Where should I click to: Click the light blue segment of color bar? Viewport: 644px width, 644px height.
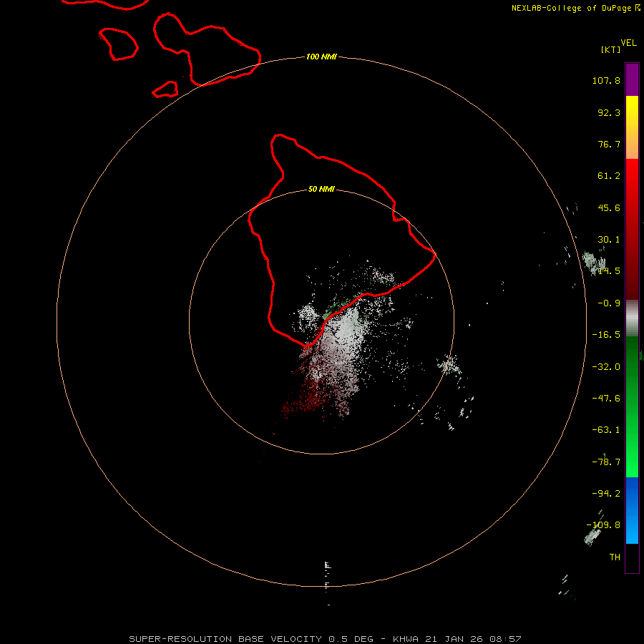click(x=632, y=528)
